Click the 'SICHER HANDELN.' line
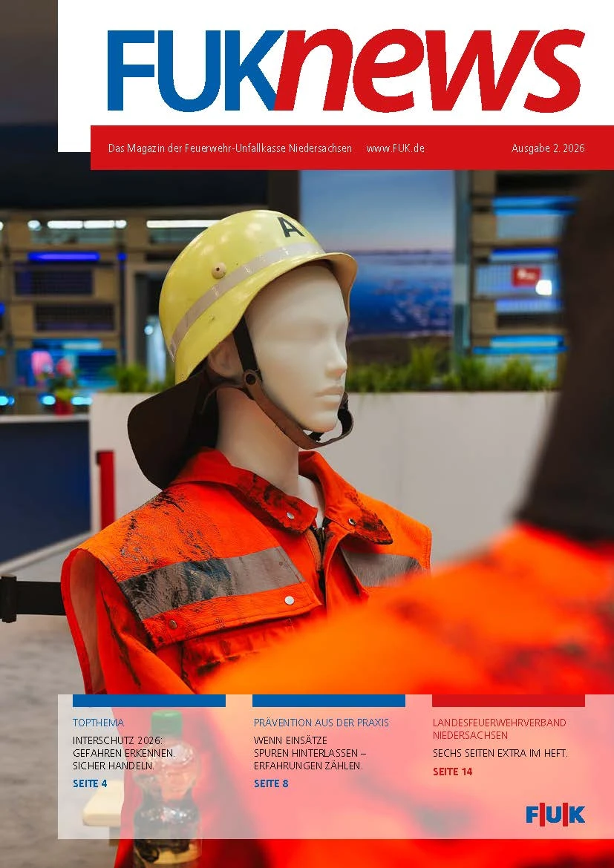This screenshot has width=614, height=868. (114, 766)
